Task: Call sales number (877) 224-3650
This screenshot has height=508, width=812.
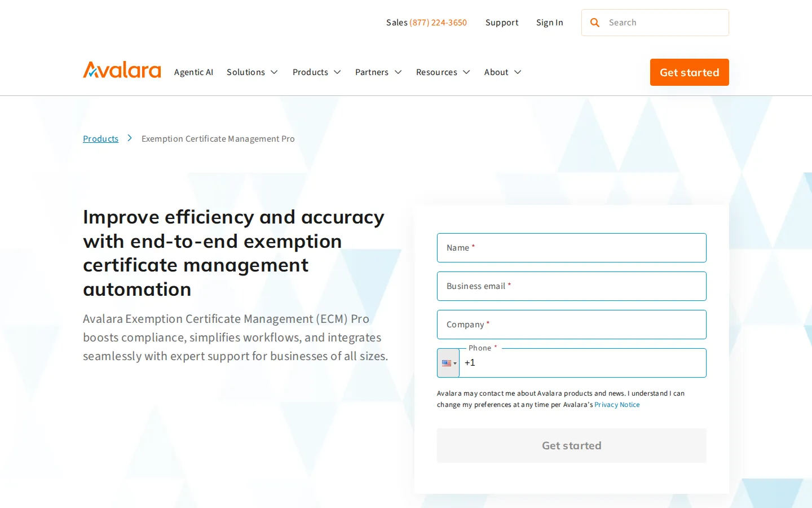Action: [x=438, y=23]
